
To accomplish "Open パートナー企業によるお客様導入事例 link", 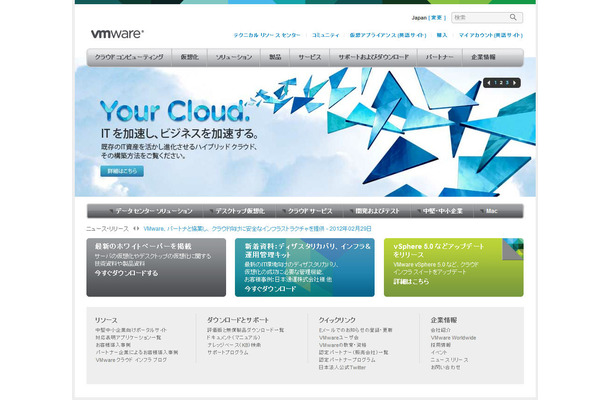I will click(x=137, y=352).
